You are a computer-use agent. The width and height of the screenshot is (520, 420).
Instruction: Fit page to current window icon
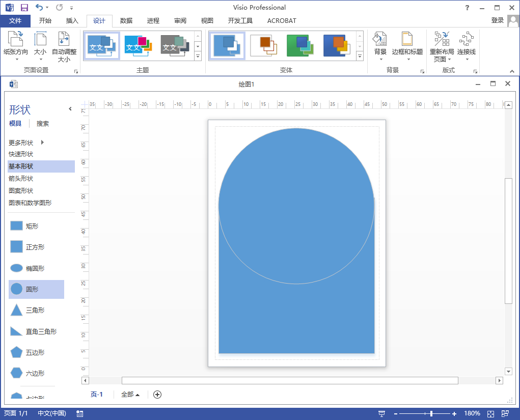tap(490, 413)
